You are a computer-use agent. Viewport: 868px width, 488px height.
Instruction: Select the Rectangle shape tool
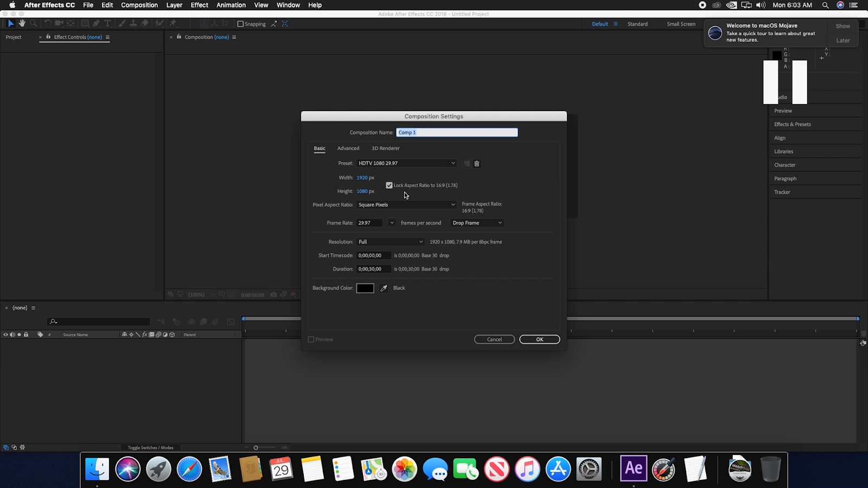85,23
